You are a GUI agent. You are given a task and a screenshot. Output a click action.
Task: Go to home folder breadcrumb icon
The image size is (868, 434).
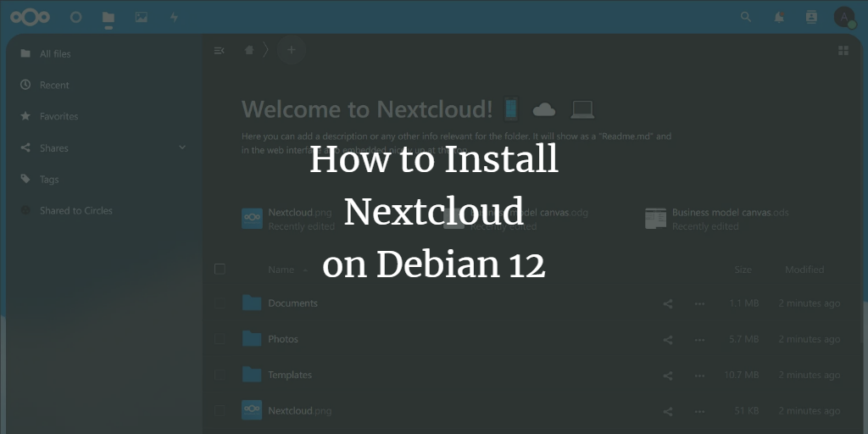[x=249, y=50]
